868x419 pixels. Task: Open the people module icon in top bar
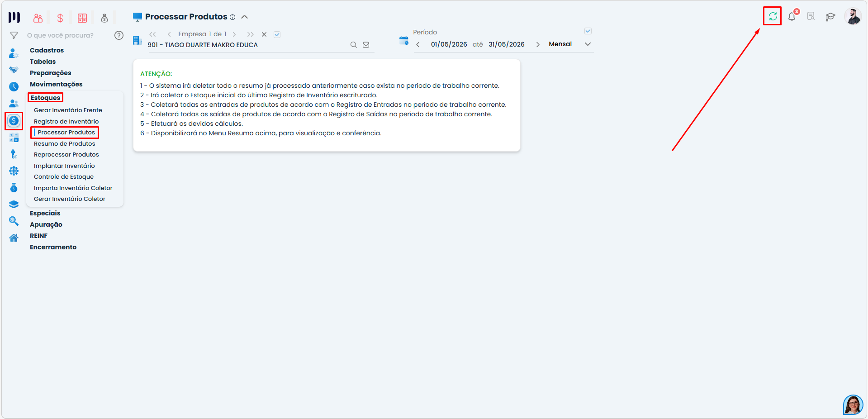[38, 18]
